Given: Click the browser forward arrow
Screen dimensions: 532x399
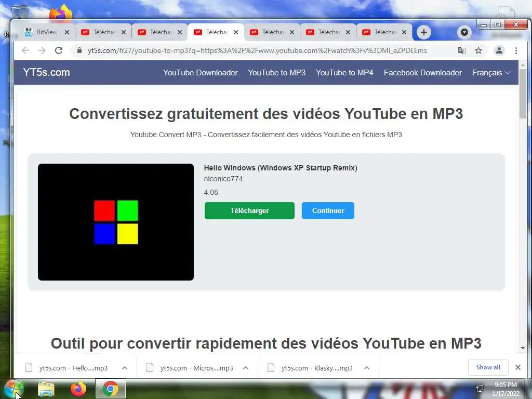Looking at the screenshot, I should (x=42, y=50).
